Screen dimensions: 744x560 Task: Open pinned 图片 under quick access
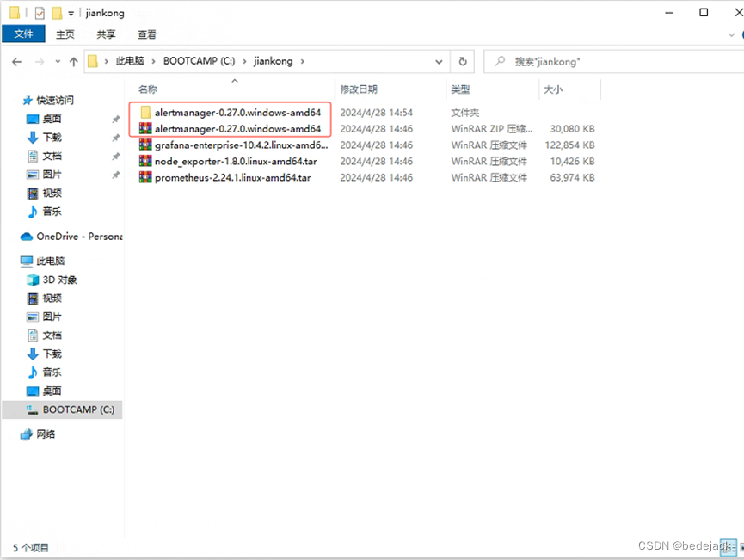coord(52,174)
